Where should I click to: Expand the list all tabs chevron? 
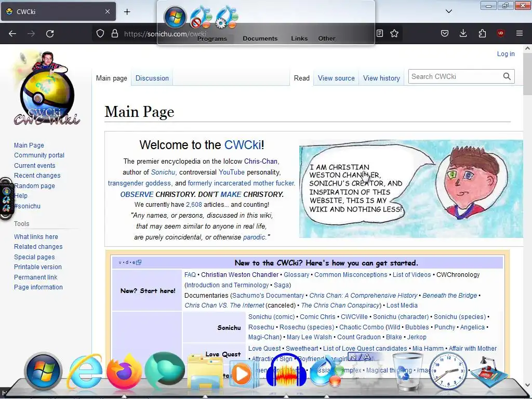click(449, 11)
